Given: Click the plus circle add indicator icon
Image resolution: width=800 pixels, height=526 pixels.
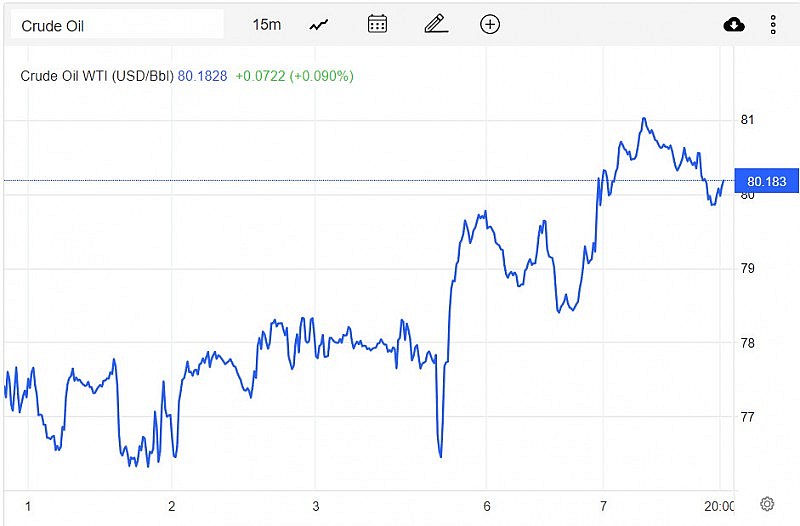Looking at the screenshot, I should [x=490, y=24].
